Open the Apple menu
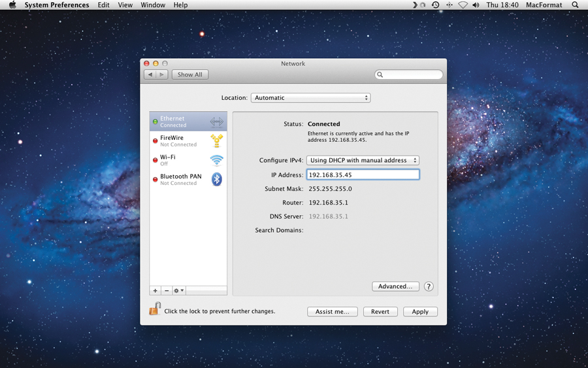The width and height of the screenshot is (588, 368). [x=12, y=5]
